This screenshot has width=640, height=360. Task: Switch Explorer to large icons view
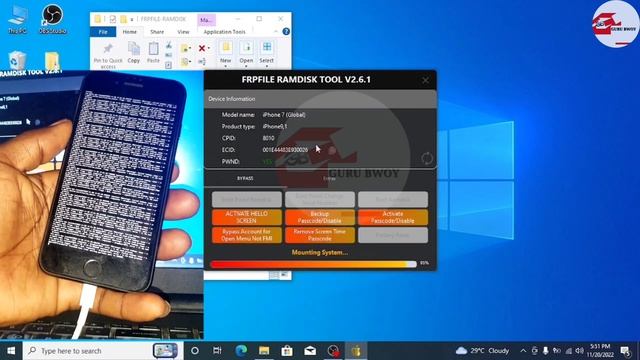tap(284, 275)
